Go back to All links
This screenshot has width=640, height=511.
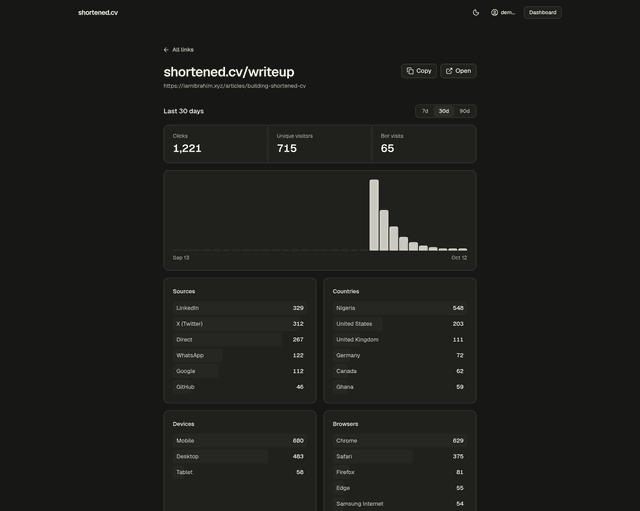coord(179,50)
